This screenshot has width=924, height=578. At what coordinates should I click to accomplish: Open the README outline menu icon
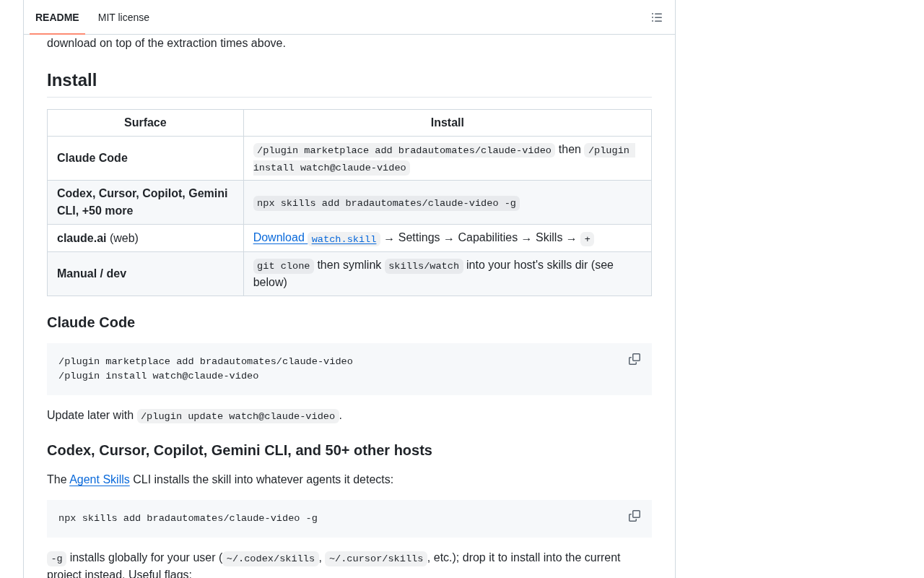[657, 17]
